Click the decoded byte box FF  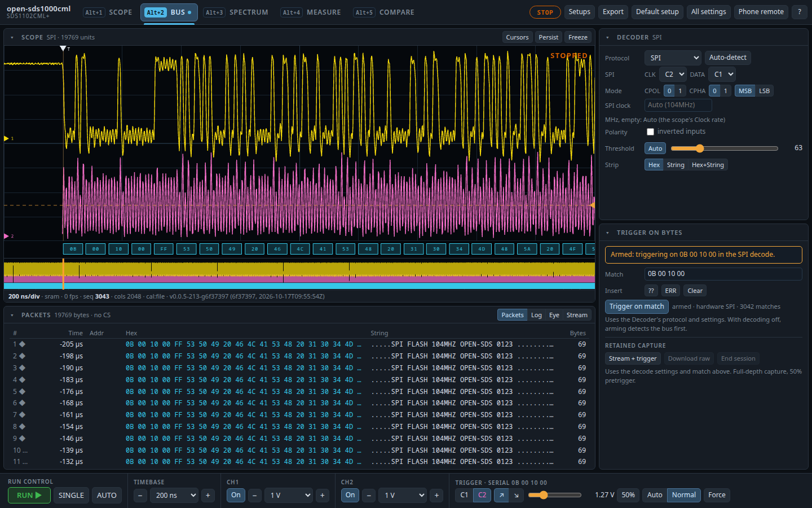click(x=164, y=249)
